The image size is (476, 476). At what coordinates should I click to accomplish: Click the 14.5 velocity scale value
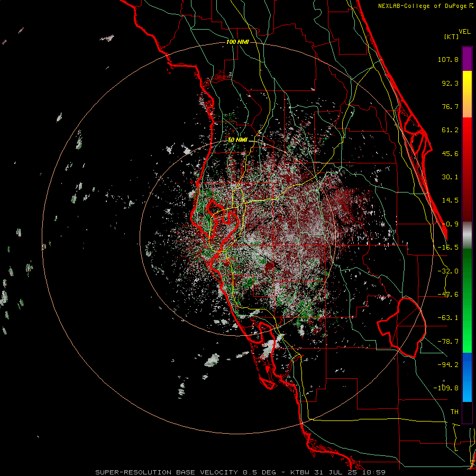point(450,200)
